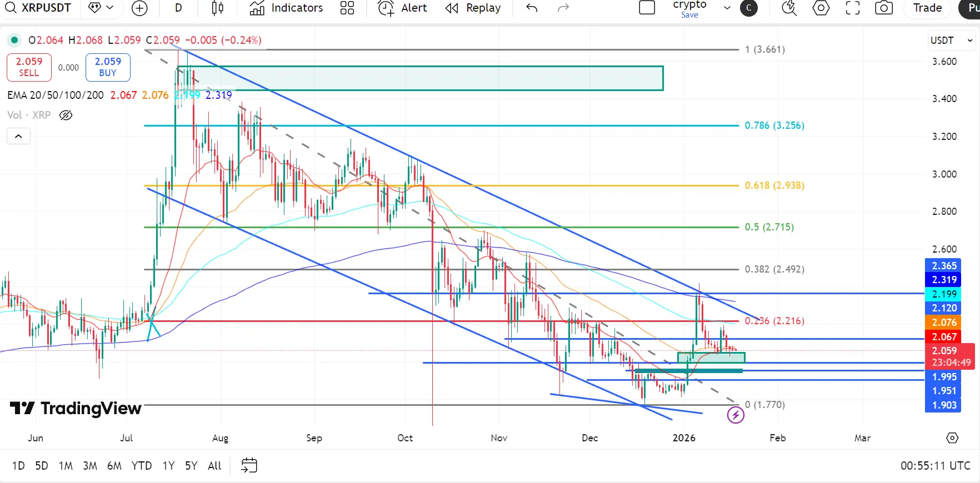Open the user profile avatar C
Image resolution: width=980 pixels, height=483 pixels.
749,8
